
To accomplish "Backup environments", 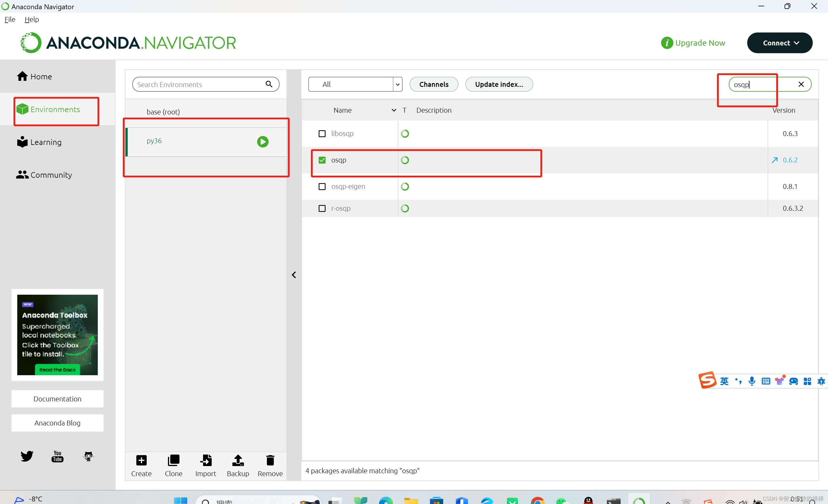I will point(238,466).
